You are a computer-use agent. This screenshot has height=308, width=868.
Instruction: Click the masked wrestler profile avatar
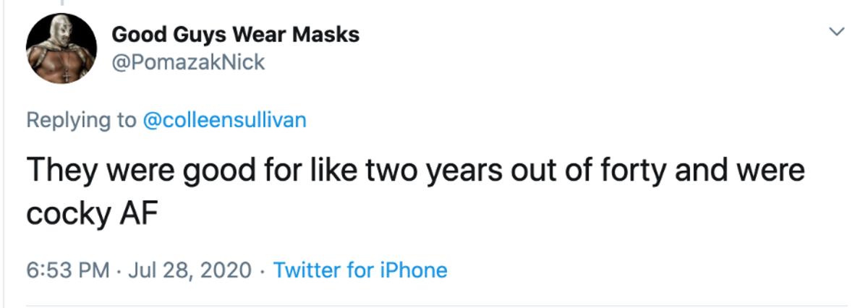61,49
